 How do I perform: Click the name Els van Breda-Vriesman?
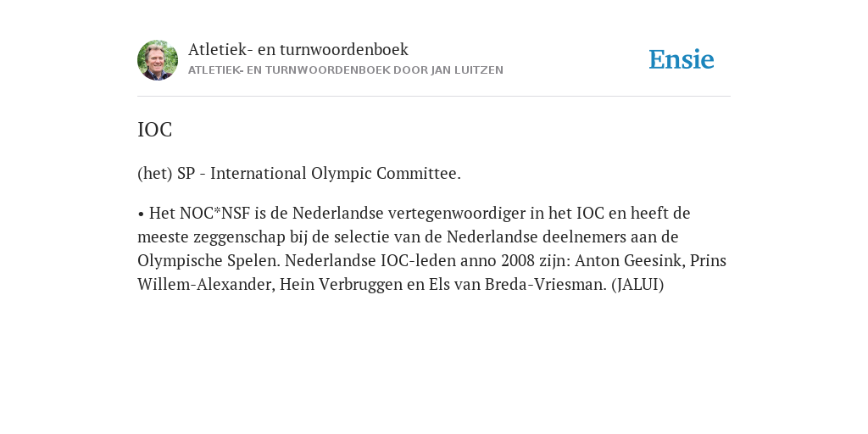[518, 285]
